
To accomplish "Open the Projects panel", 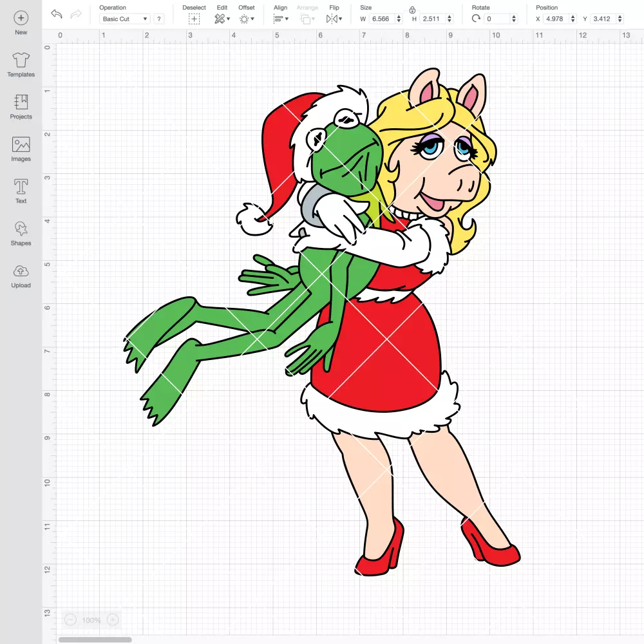I will tap(21, 107).
